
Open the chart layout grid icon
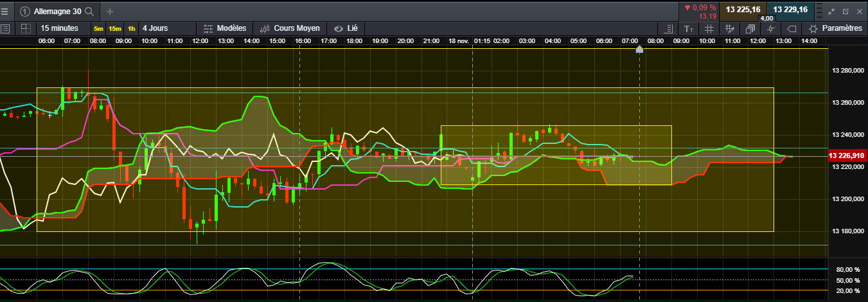(x=25, y=28)
